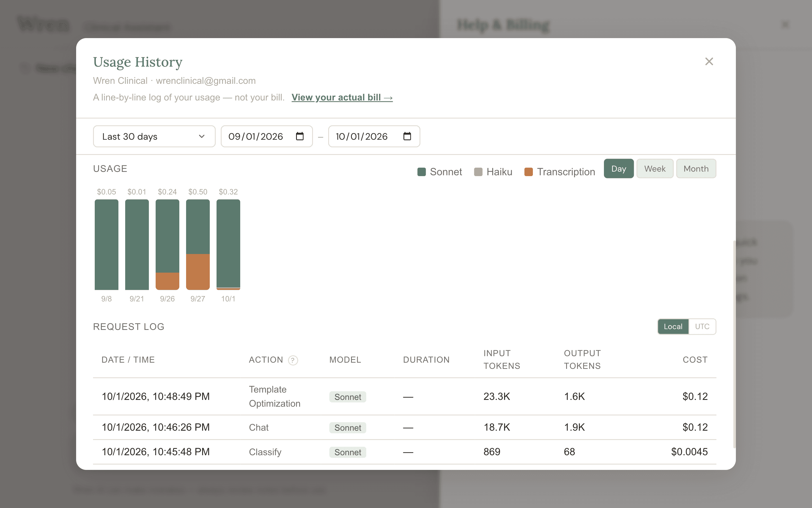Click the Sonnet badge in Template Optimization row
Screen dimensions: 812x508
pos(348,397)
